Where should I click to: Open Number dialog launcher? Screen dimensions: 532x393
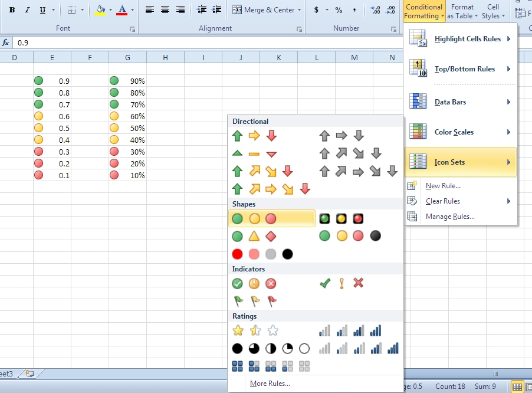click(393, 30)
